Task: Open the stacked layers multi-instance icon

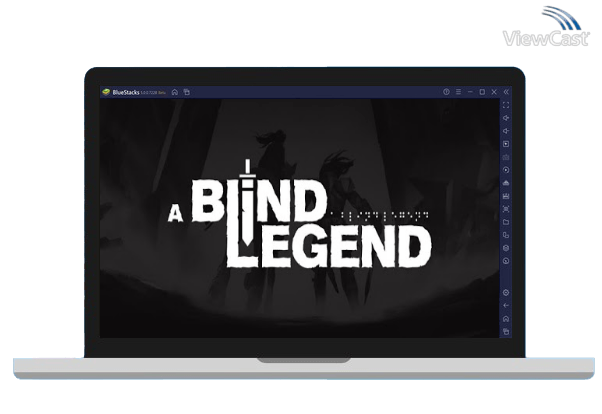Action: 506,248
